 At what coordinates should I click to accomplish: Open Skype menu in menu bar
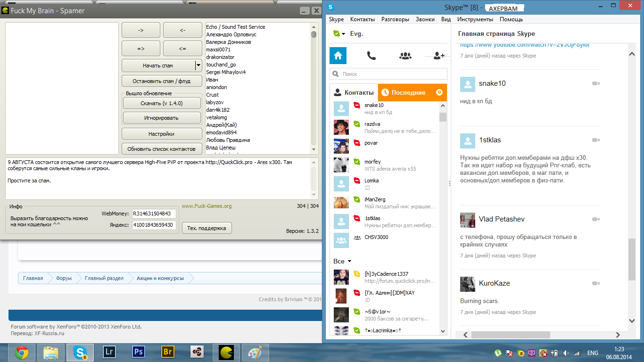point(337,19)
